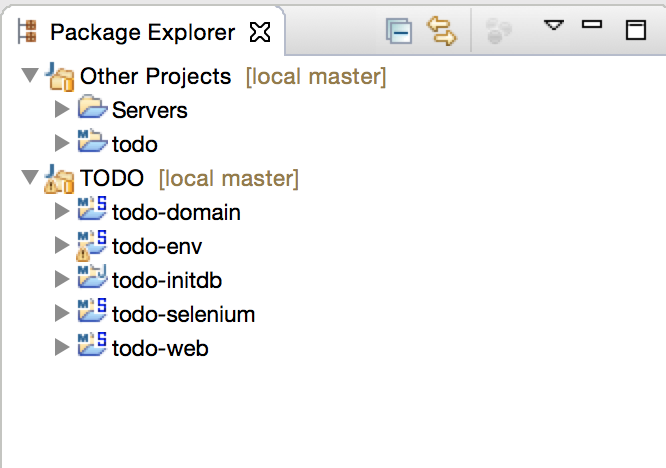
Task: Collapse the TODO working set
Action: (x=30, y=178)
